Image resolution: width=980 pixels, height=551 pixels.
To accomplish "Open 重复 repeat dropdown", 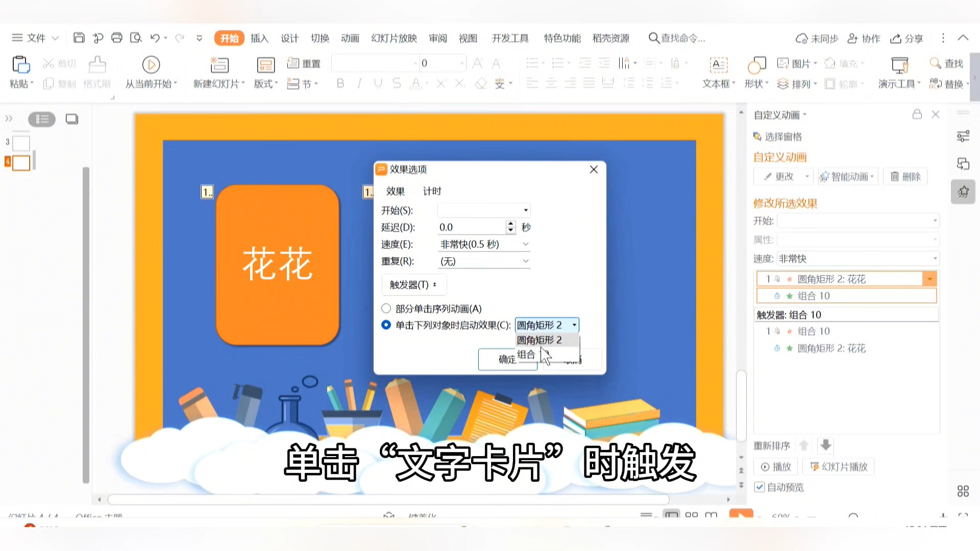I will 526,261.
